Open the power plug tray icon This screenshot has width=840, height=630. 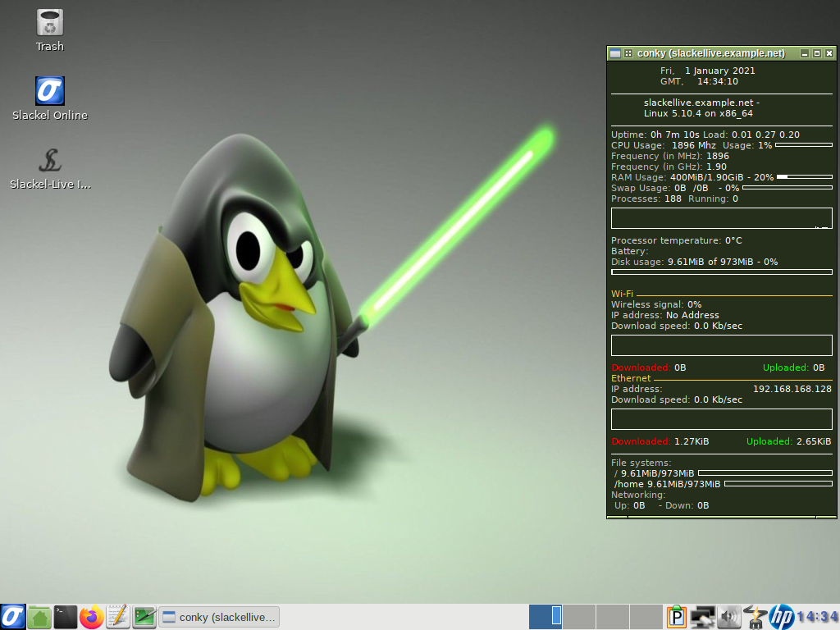click(x=755, y=617)
